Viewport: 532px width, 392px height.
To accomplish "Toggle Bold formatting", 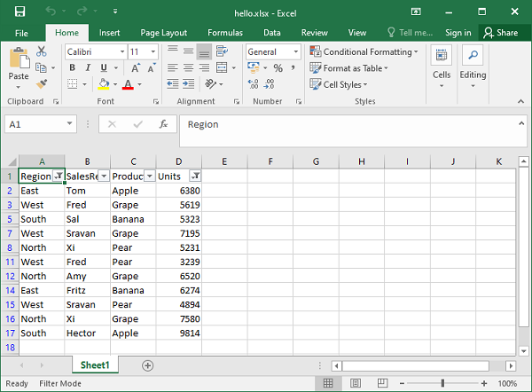I will pos(72,68).
